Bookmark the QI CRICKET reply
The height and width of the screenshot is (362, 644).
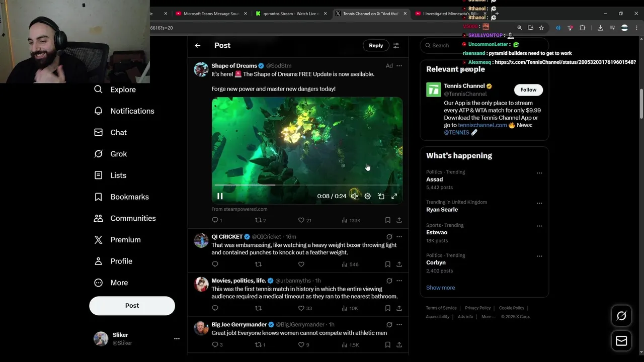pyautogui.click(x=387, y=264)
